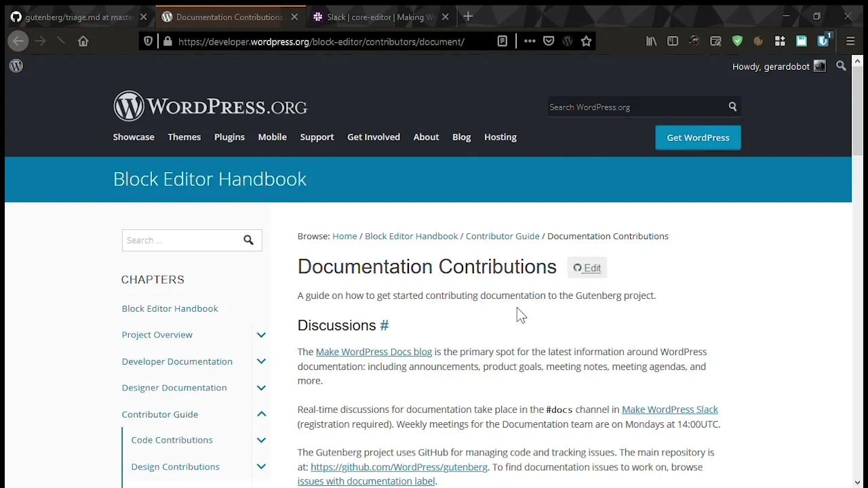Save page to Pocket icon

pos(549,41)
